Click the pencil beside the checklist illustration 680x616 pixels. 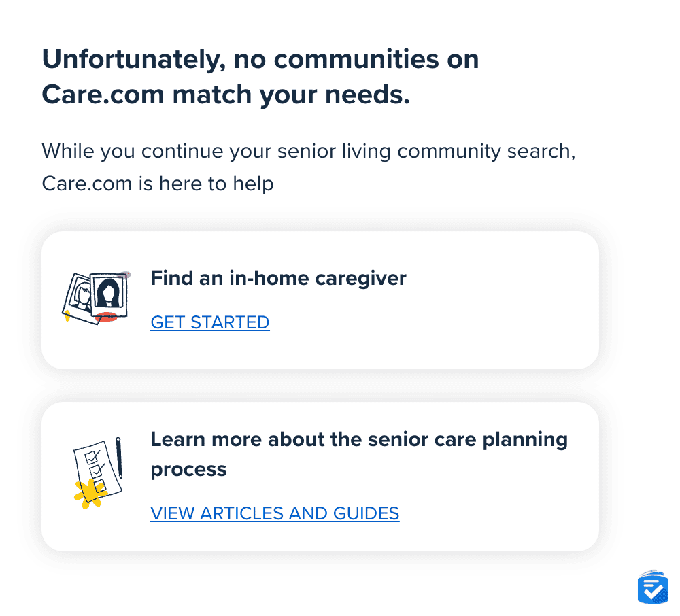[x=119, y=458]
